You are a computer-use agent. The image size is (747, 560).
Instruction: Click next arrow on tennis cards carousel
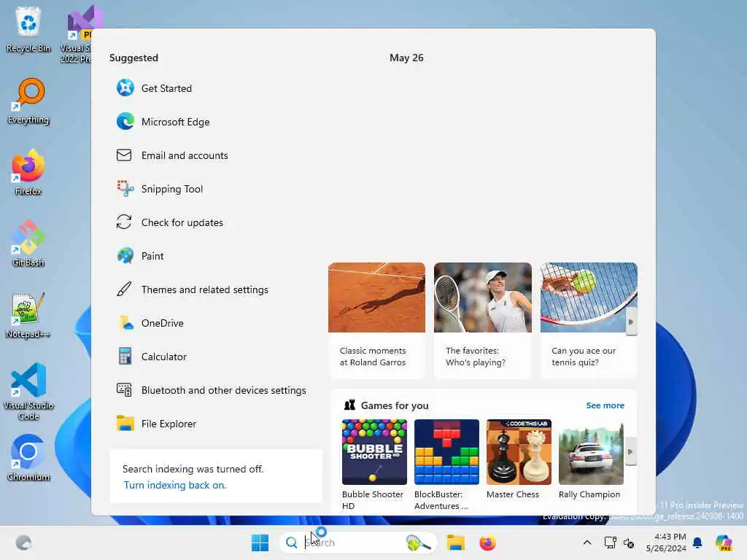point(631,322)
